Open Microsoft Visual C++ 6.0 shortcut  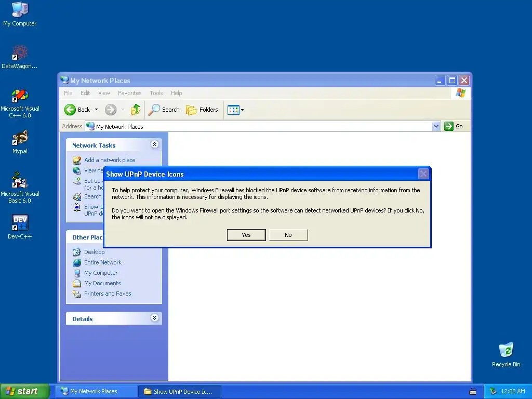pyautogui.click(x=20, y=103)
